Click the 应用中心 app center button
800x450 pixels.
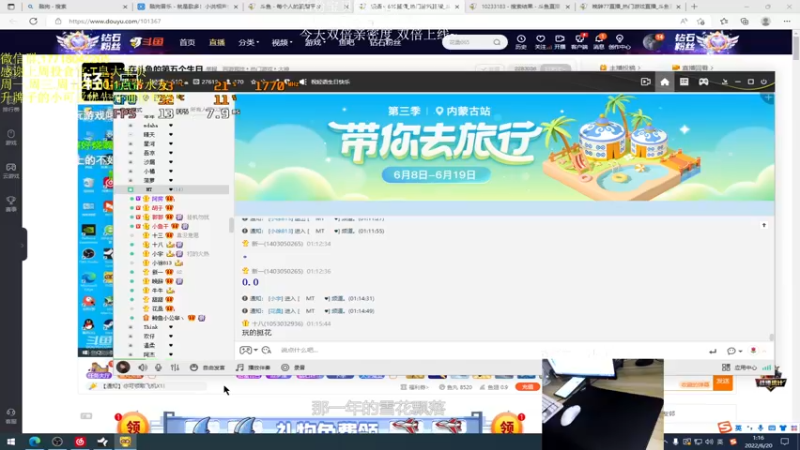740,367
